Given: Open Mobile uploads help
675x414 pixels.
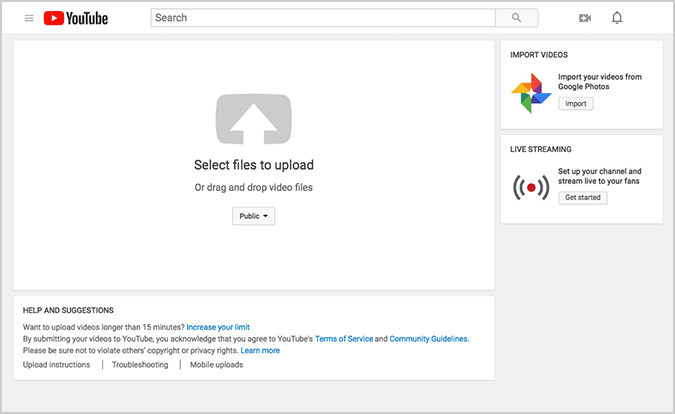Looking at the screenshot, I should click(217, 365).
